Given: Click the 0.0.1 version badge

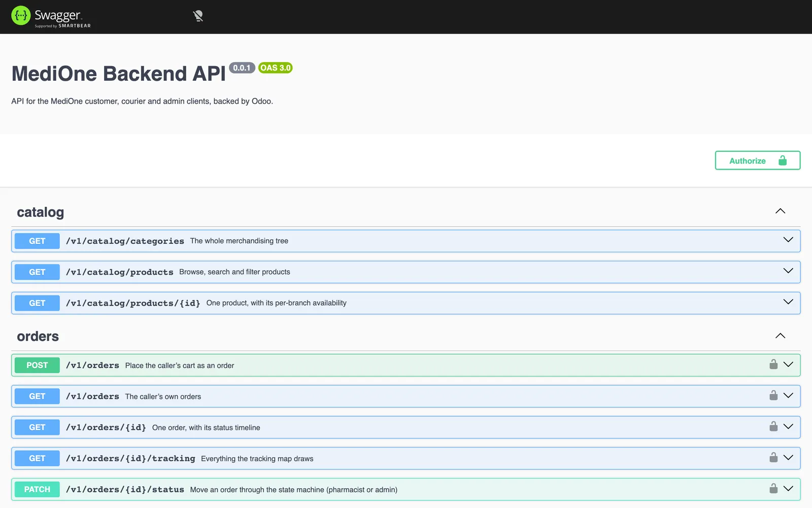Looking at the screenshot, I should click(x=242, y=68).
